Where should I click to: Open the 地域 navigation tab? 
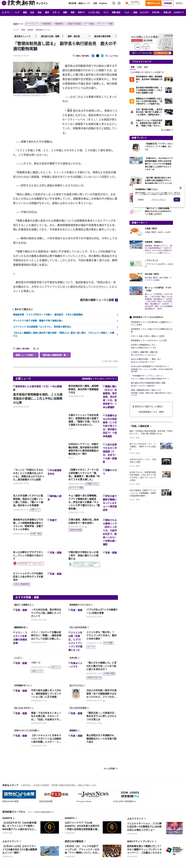pyautogui.click(x=72, y=12)
